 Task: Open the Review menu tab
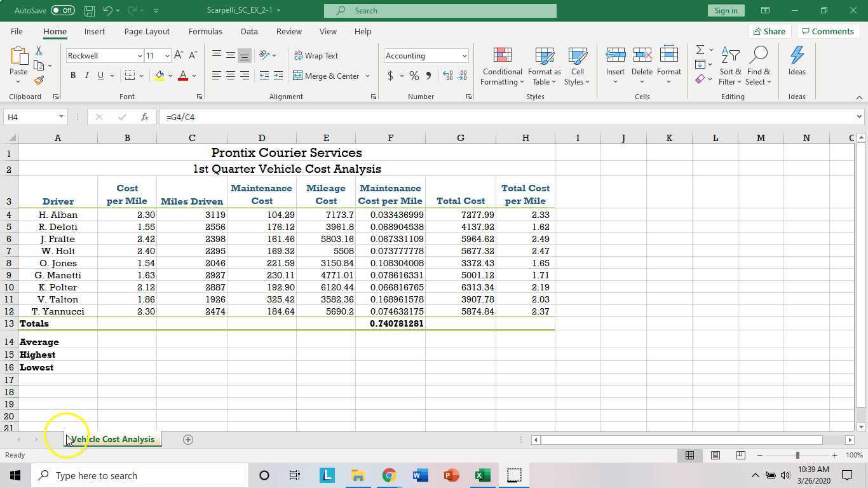(288, 31)
